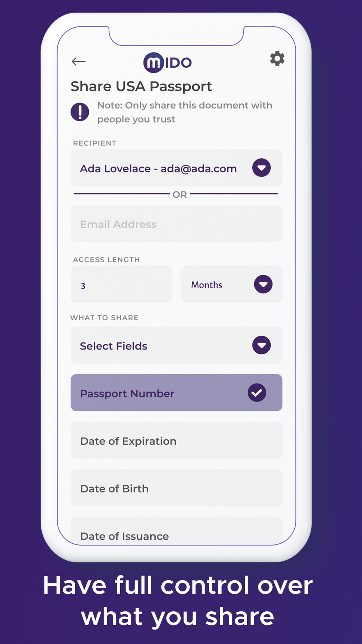This screenshot has width=362, height=644.
Task: Expand the Months unit dropdown arrow
Action: click(x=263, y=284)
